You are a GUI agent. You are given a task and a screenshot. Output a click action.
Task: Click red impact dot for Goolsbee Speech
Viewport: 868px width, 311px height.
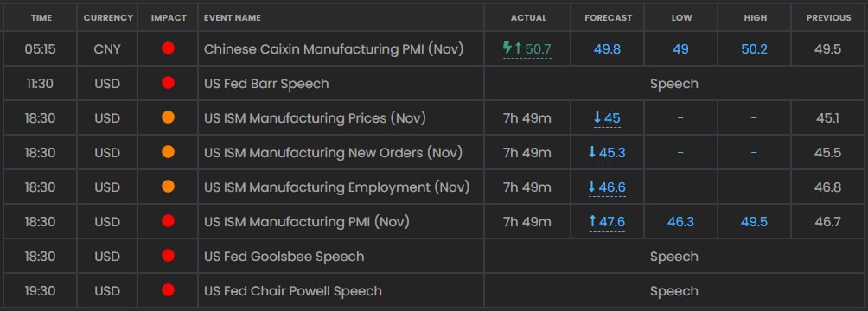pos(169,256)
